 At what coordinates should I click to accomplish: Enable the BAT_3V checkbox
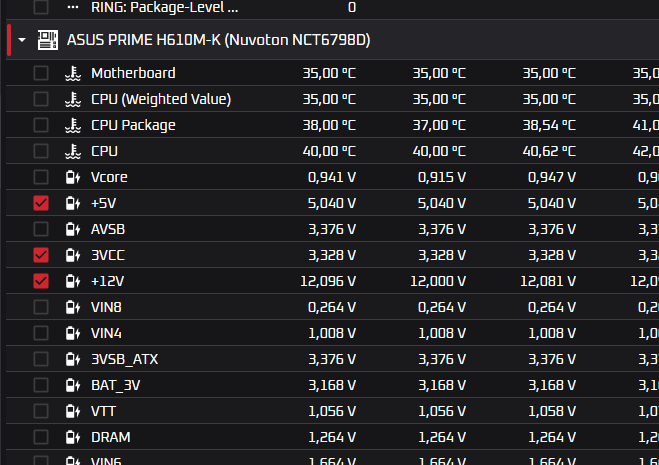pos(41,385)
